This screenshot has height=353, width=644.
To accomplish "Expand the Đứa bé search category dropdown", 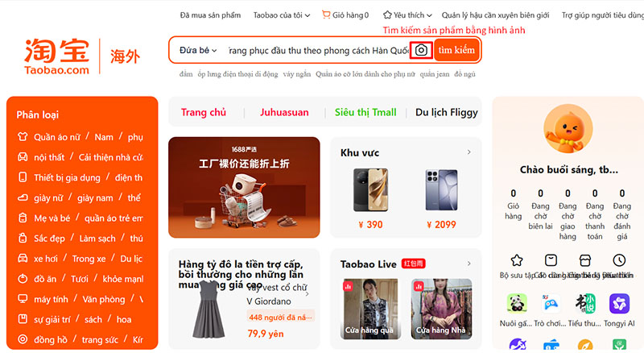I will pyautogui.click(x=198, y=50).
